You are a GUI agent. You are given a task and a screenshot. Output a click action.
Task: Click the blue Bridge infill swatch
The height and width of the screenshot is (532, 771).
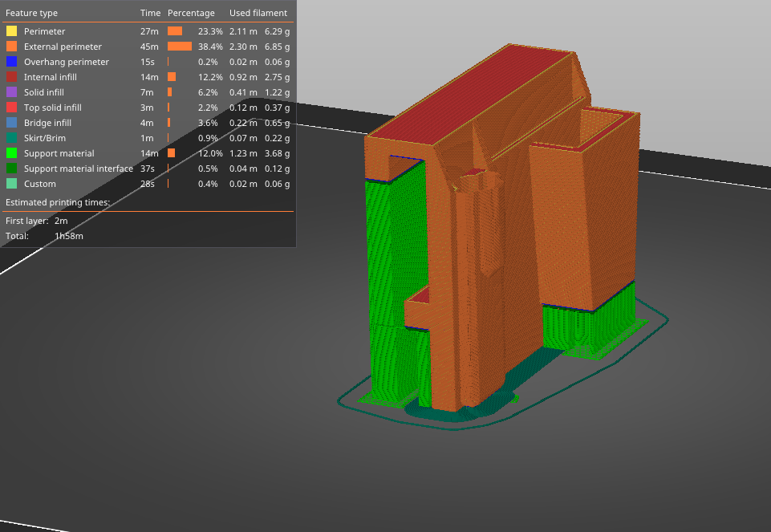click(10, 122)
